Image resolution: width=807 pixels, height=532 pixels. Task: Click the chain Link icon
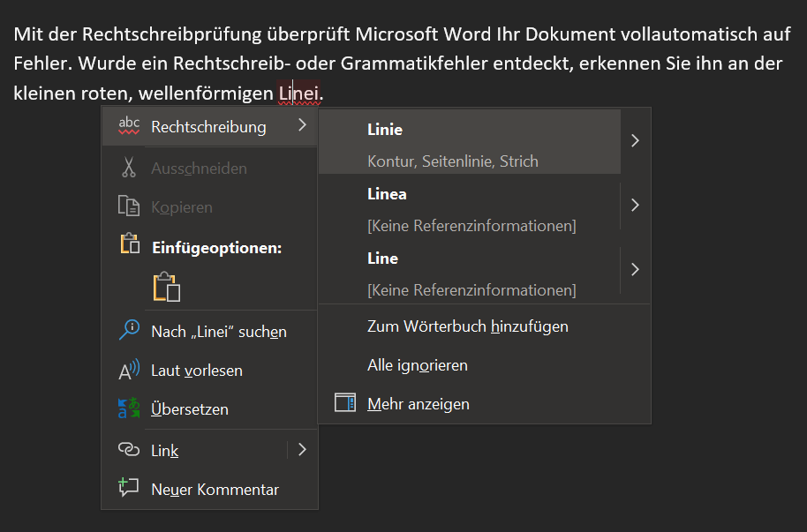(x=129, y=450)
